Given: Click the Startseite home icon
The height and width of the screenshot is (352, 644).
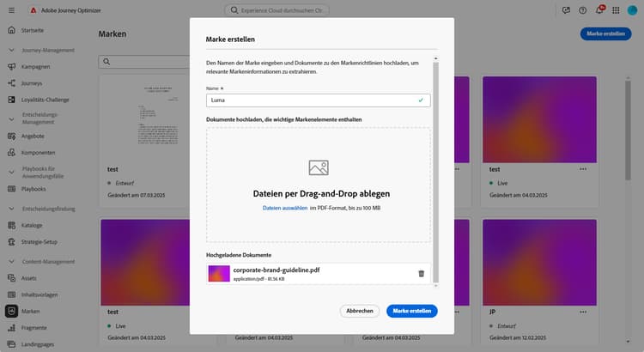Looking at the screenshot, I should [x=11, y=30].
